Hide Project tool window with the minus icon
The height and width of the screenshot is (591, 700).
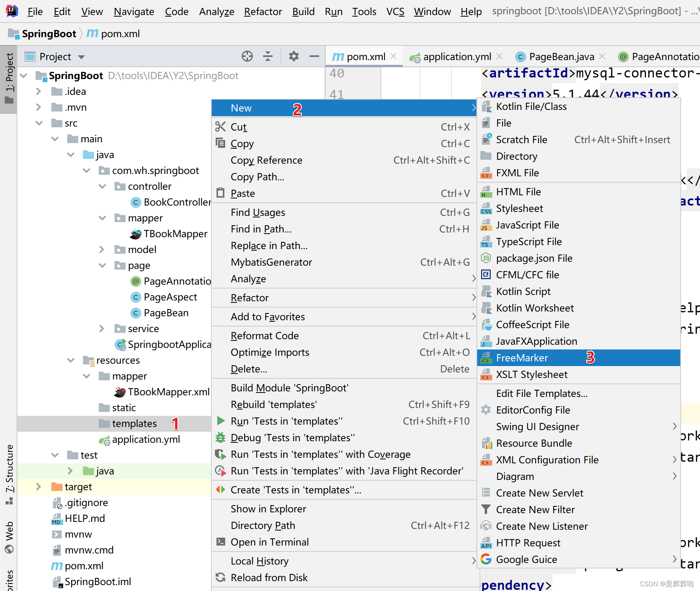[314, 56]
